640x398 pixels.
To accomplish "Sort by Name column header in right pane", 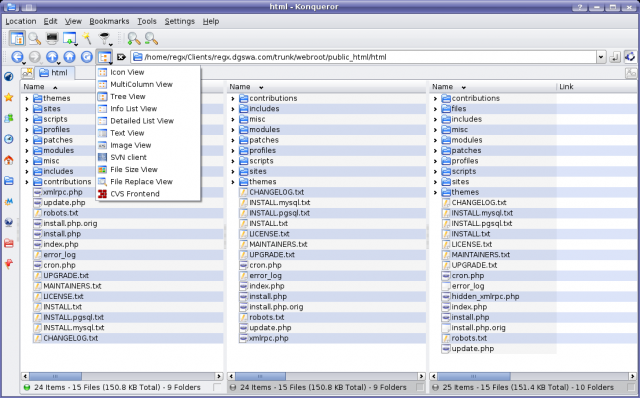I will tap(493, 87).
